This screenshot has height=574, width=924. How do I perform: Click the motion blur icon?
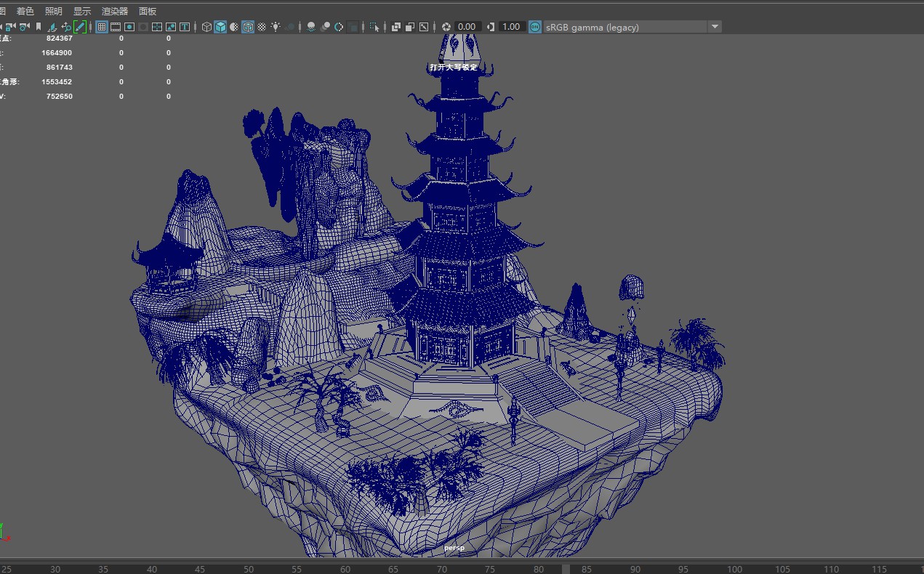[325, 27]
